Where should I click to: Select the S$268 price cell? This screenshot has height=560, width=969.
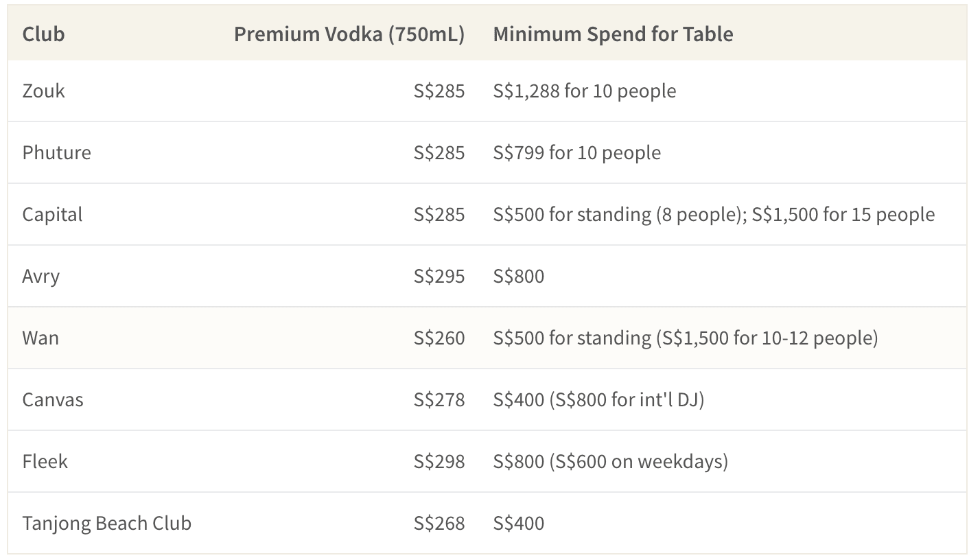point(439,523)
